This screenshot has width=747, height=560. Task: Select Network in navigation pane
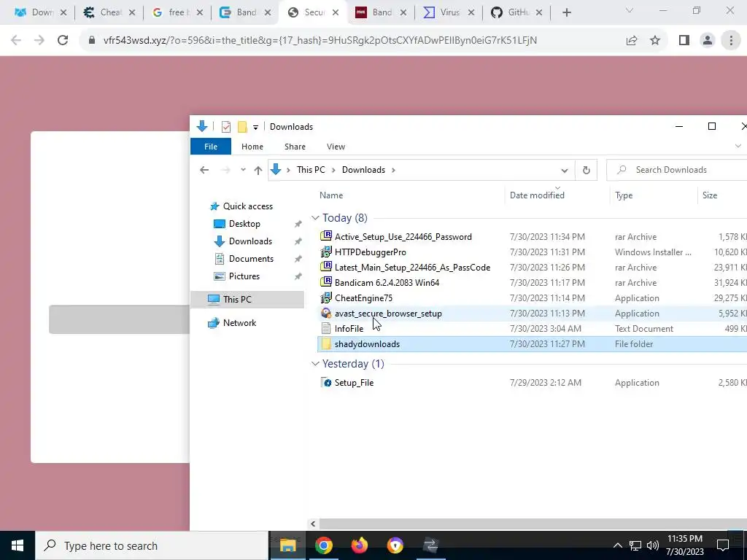point(239,323)
